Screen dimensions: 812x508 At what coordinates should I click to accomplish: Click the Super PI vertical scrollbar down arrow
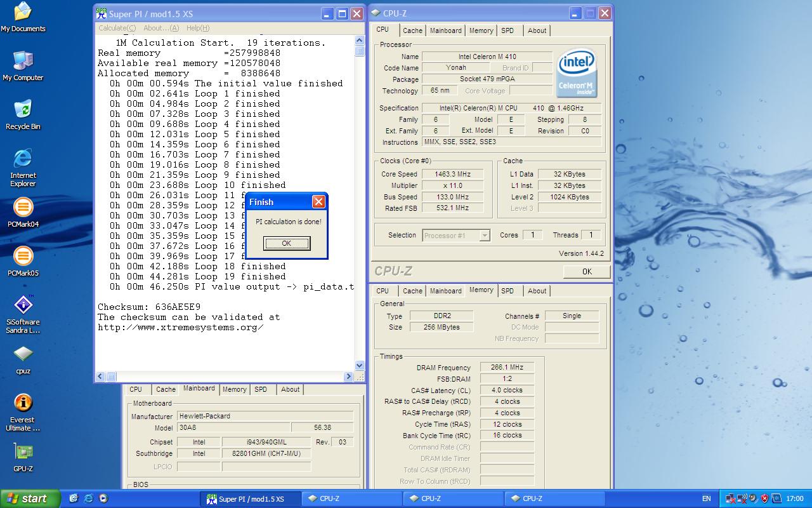360,366
